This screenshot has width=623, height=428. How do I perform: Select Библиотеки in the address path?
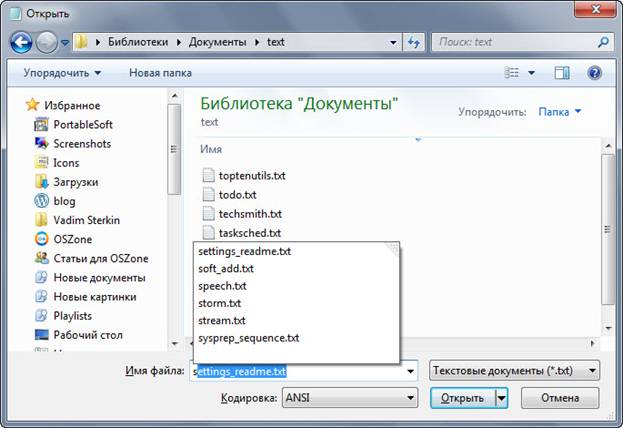[138, 42]
